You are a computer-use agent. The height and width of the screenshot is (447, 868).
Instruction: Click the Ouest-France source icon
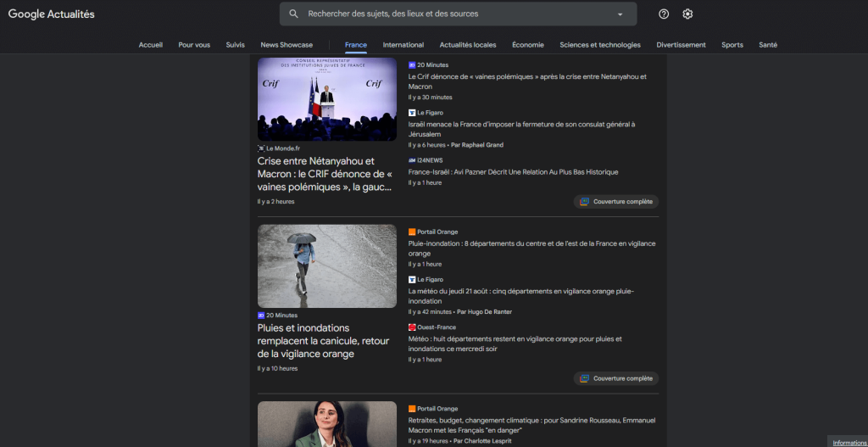click(412, 327)
